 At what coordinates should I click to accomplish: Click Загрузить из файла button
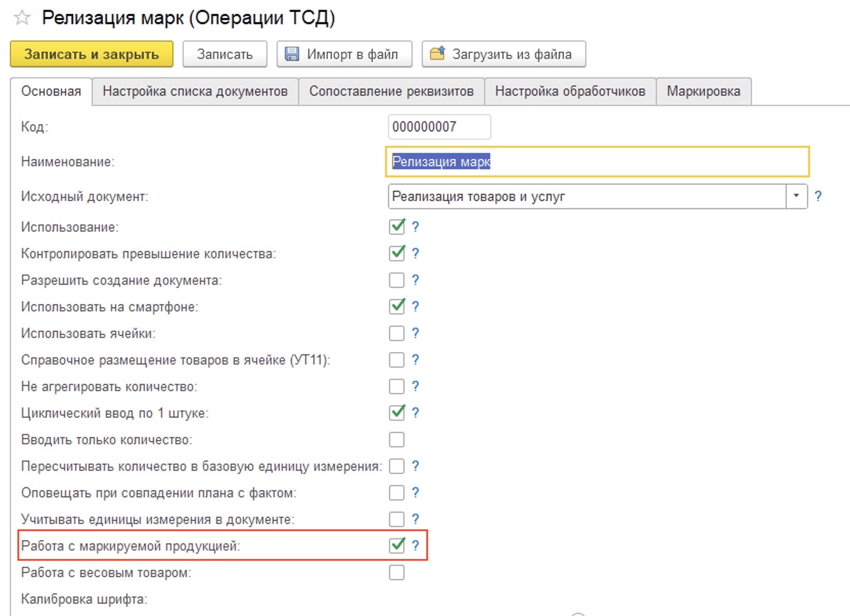pyautogui.click(x=504, y=54)
